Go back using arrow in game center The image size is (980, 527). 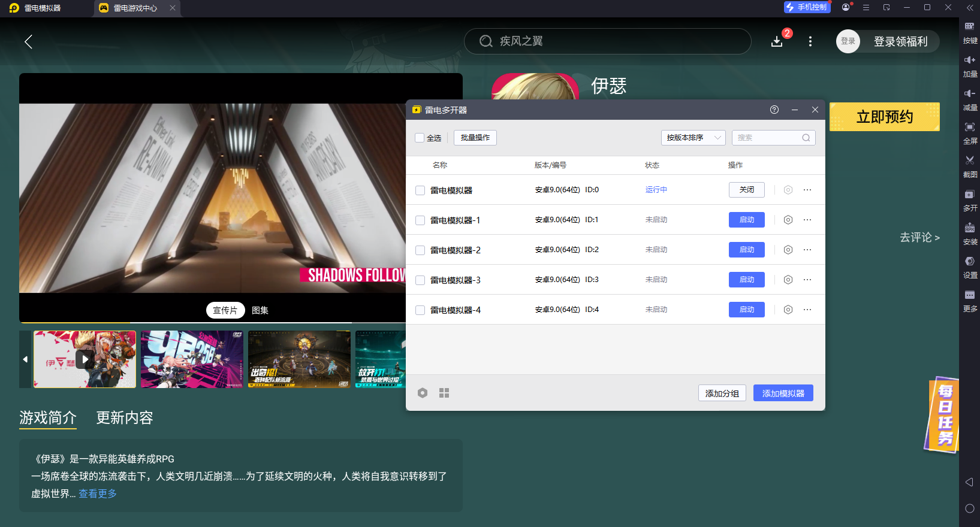pyautogui.click(x=28, y=41)
